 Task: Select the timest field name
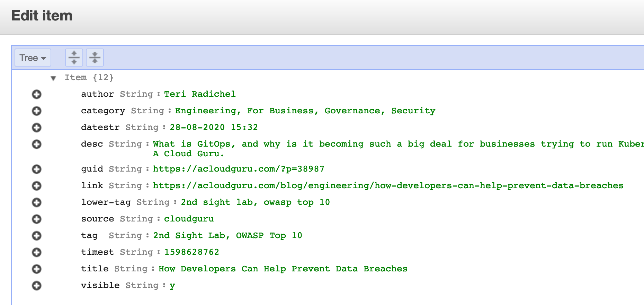[x=98, y=252]
